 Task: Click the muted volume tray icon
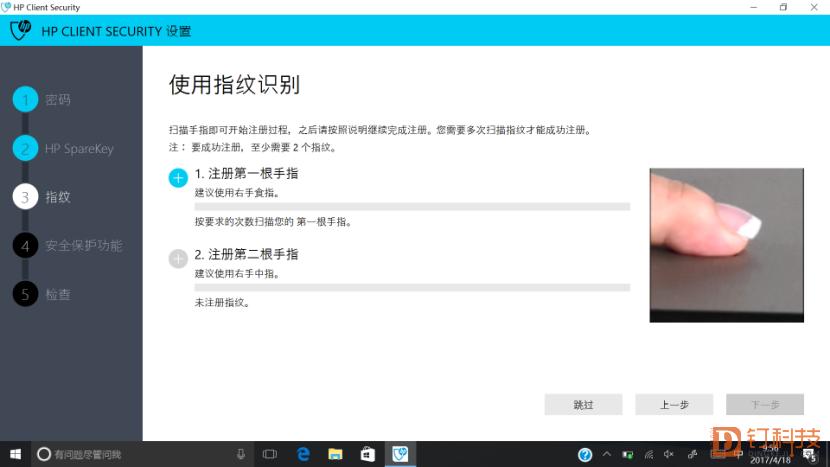[x=669, y=454]
